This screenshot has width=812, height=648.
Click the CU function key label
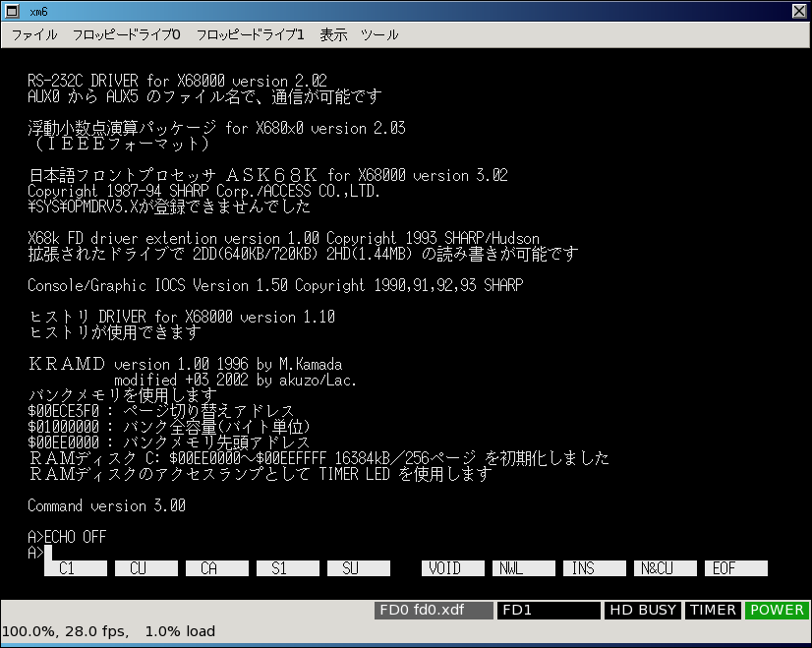pyautogui.click(x=146, y=568)
